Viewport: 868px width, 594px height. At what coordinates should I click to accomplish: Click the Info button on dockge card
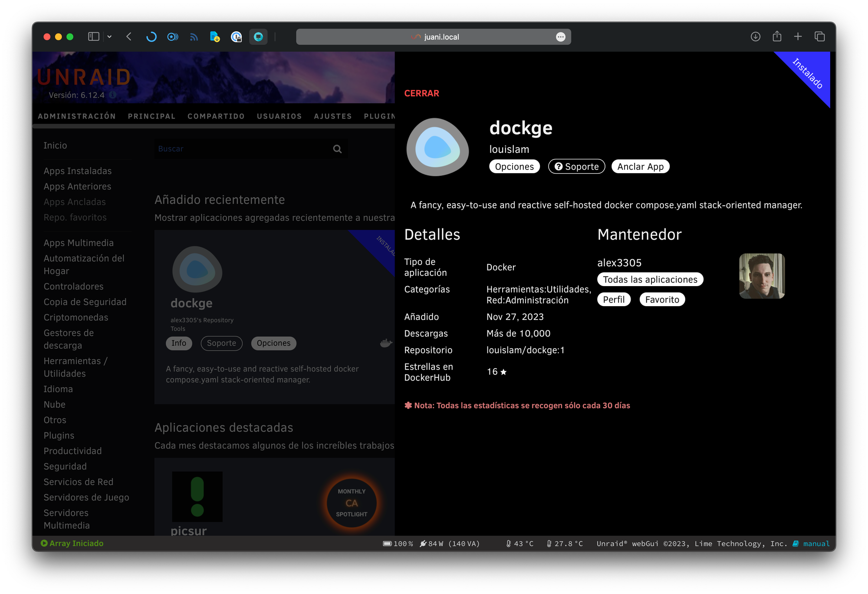click(178, 343)
